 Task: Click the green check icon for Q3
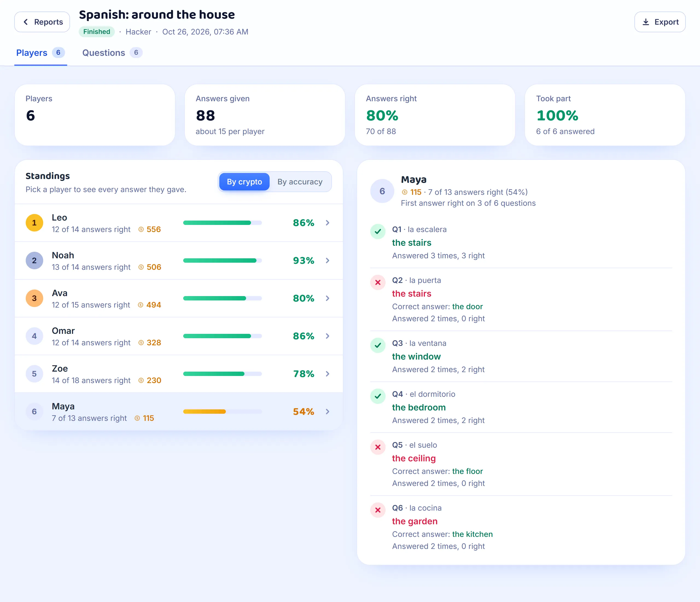click(x=378, y=345)
